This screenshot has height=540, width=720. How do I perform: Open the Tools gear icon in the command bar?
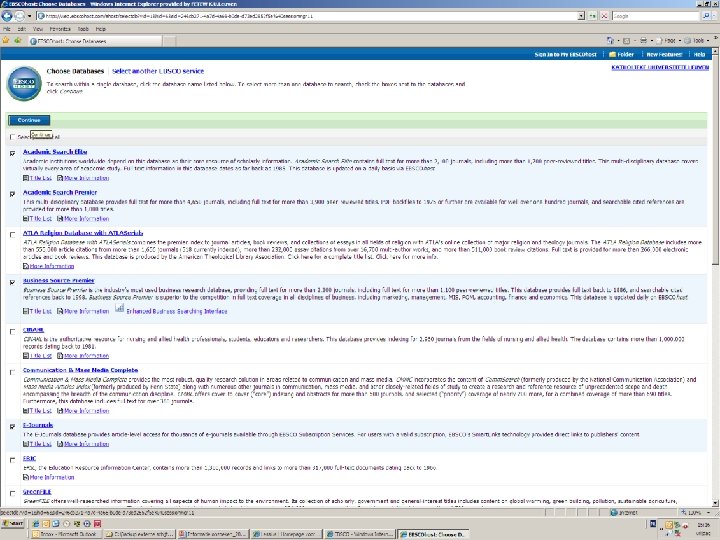pyautogui.click(x=688, y=40)
